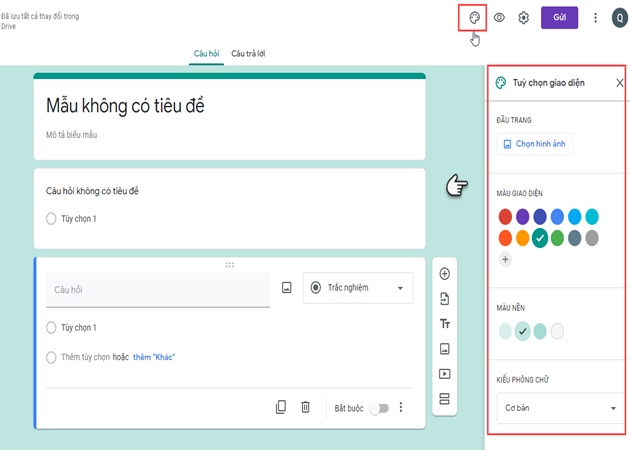Add image icon in side toolbar
The width and height of the screenshot is (630, 450).
point(444,349)
